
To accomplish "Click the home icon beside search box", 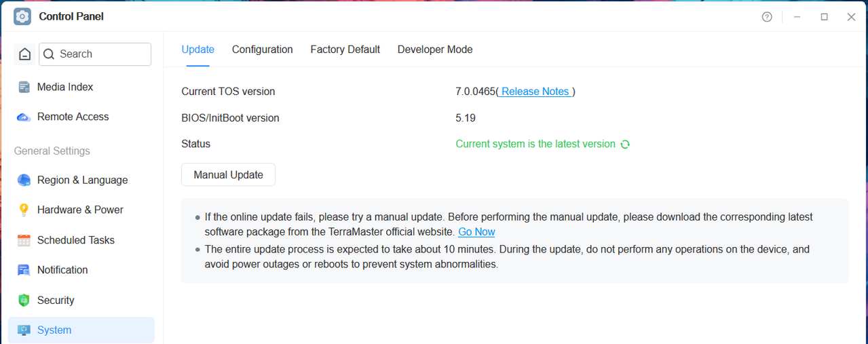I will click(x=25, y=54).
